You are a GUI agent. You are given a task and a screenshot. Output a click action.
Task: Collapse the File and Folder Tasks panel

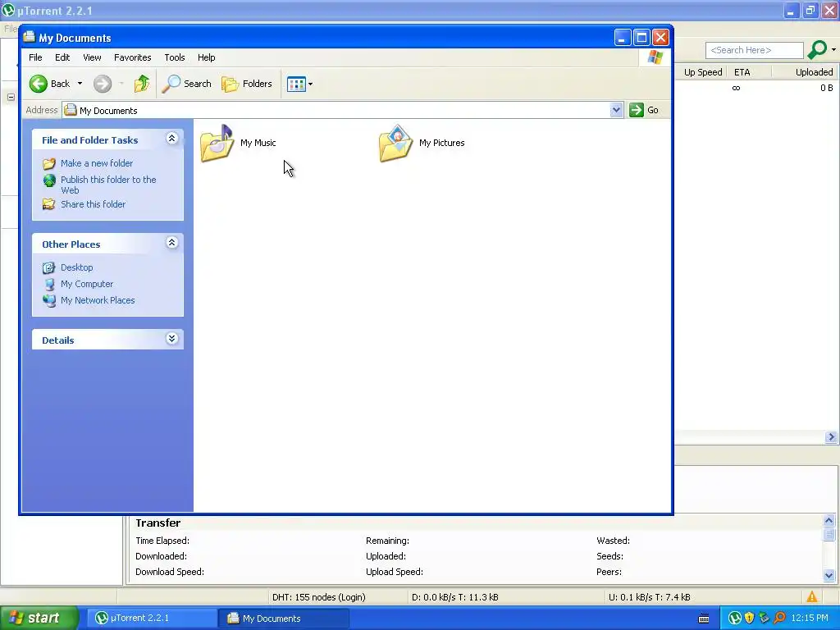(x=172, y=139)
